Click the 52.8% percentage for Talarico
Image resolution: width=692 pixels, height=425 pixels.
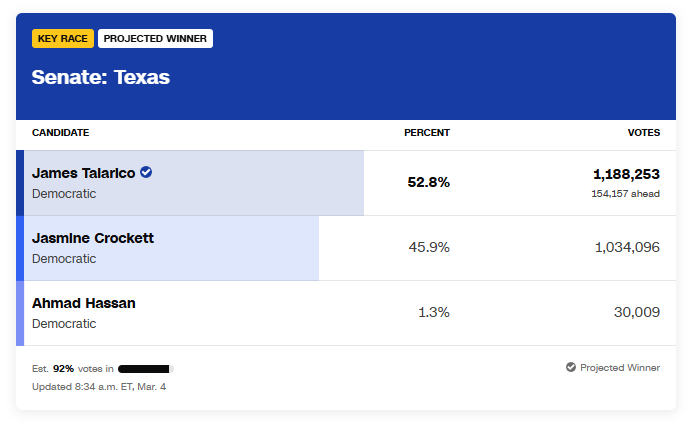[x=428, y=182]
